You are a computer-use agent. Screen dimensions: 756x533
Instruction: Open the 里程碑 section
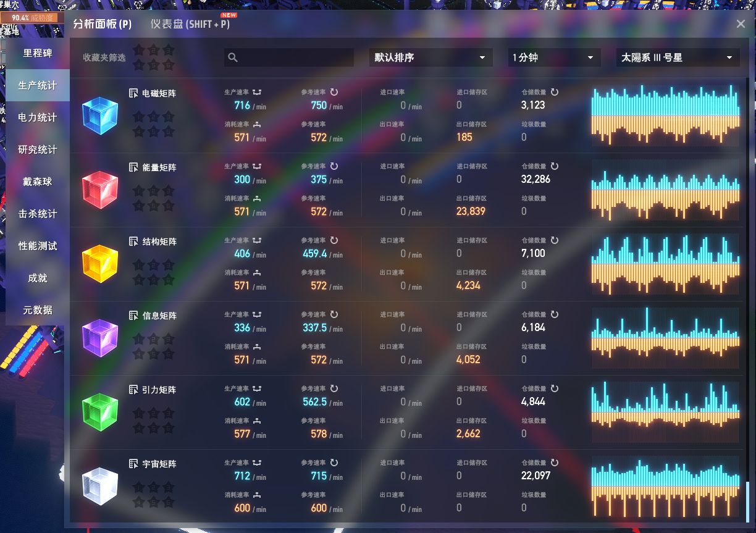point(38,53)
